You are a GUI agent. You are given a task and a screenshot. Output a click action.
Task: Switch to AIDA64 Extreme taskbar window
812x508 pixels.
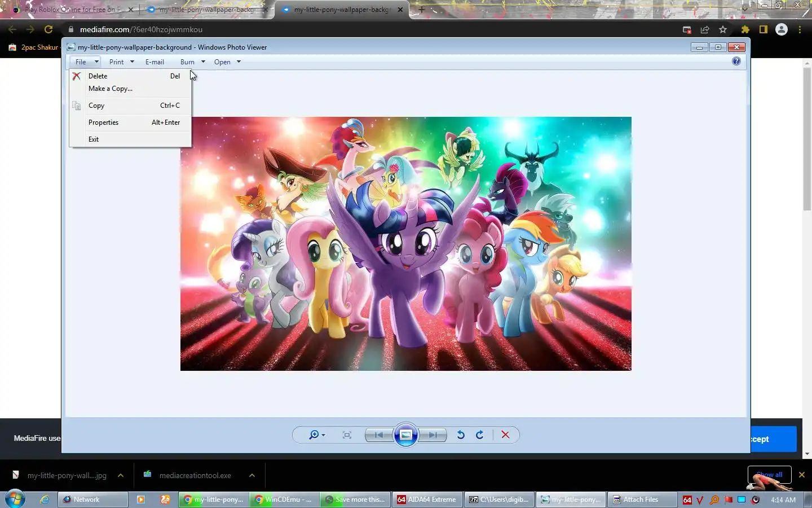pos(427,500)
